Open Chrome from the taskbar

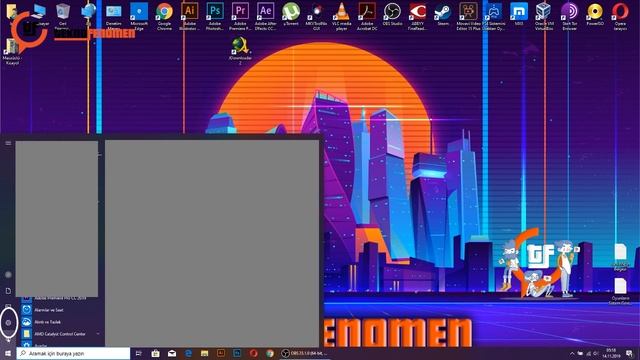tap(270, 353)
